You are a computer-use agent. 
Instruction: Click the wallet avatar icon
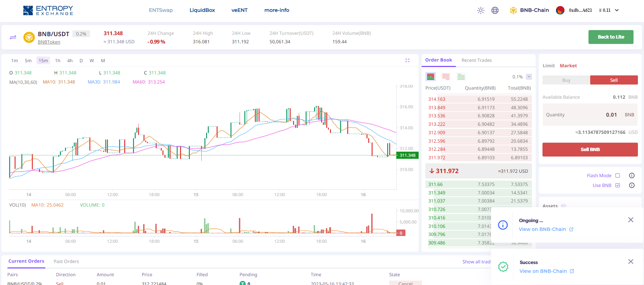(560, 10)
